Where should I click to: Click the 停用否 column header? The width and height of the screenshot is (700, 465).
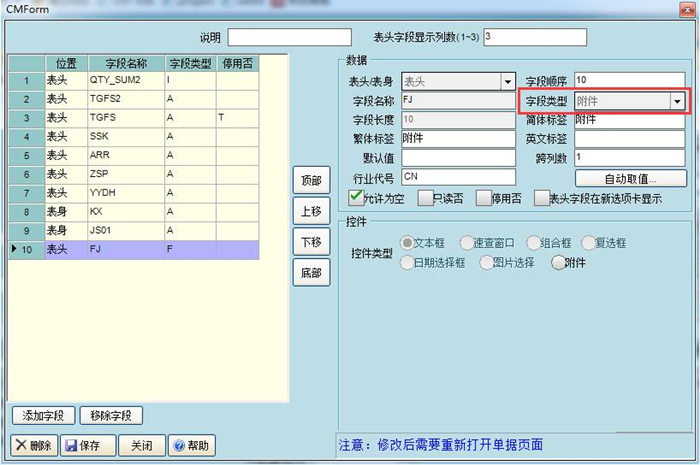pyautogui.click(x=238, y=63)
